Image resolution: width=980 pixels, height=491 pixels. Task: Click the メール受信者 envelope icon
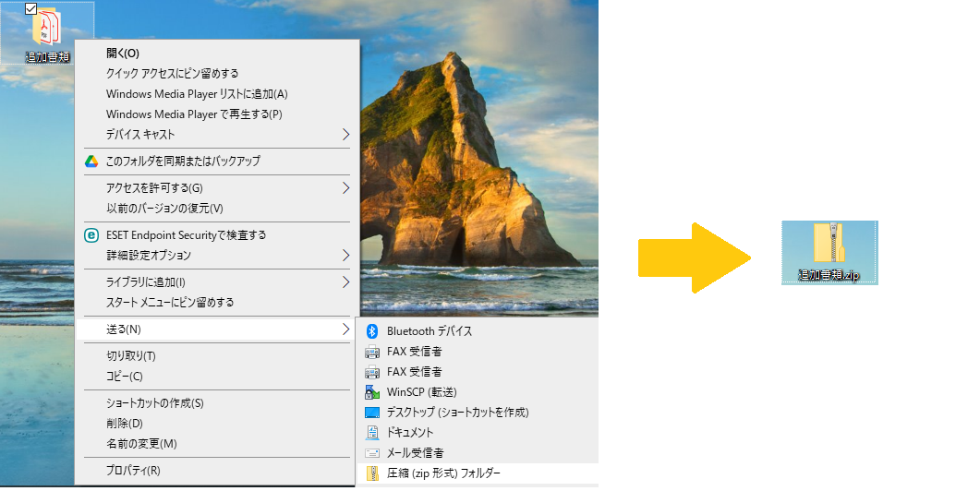372,453
